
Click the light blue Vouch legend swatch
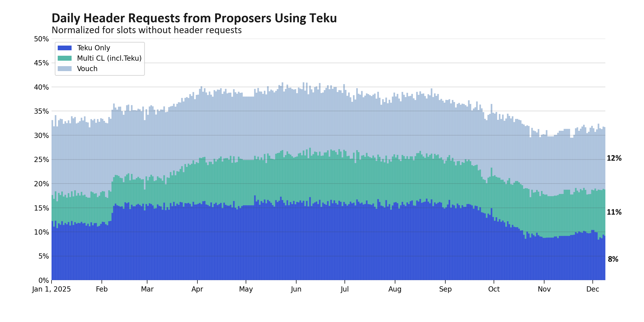pyautogui.click(x=64, y=69)
